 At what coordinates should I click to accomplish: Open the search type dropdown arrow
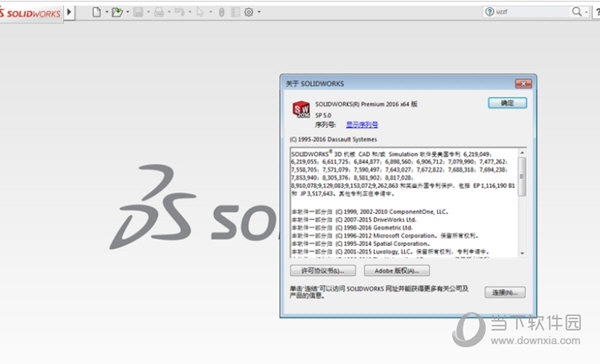[x=586, y=12]
